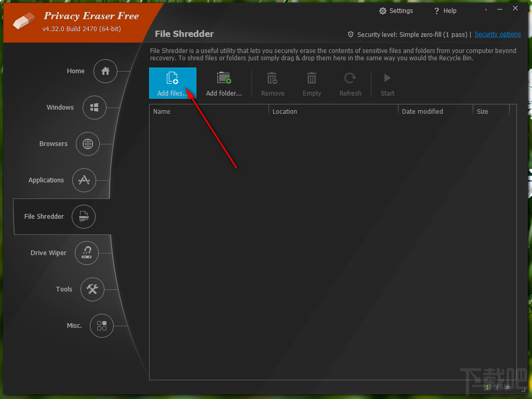Click the Twitter bird icon
This screenshot has height=399, width=532.
click(x=507, y=387)
